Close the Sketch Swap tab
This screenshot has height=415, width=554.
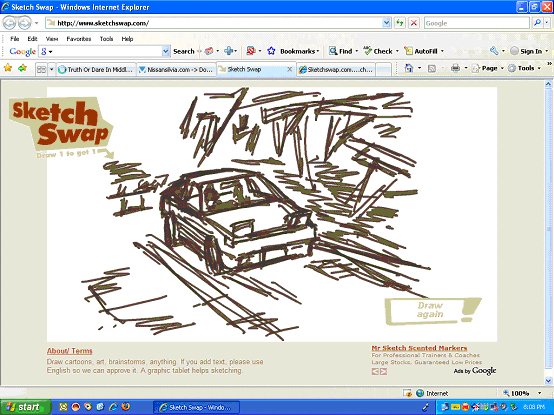point(289,70)
